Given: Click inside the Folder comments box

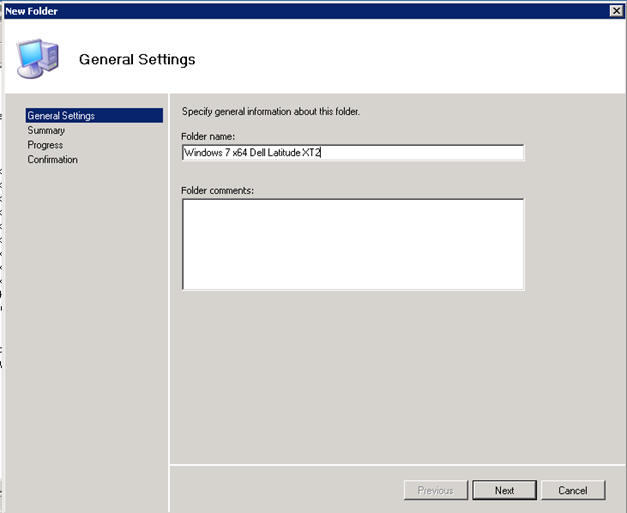Looking at the screenshot, I should click(353, 244).
